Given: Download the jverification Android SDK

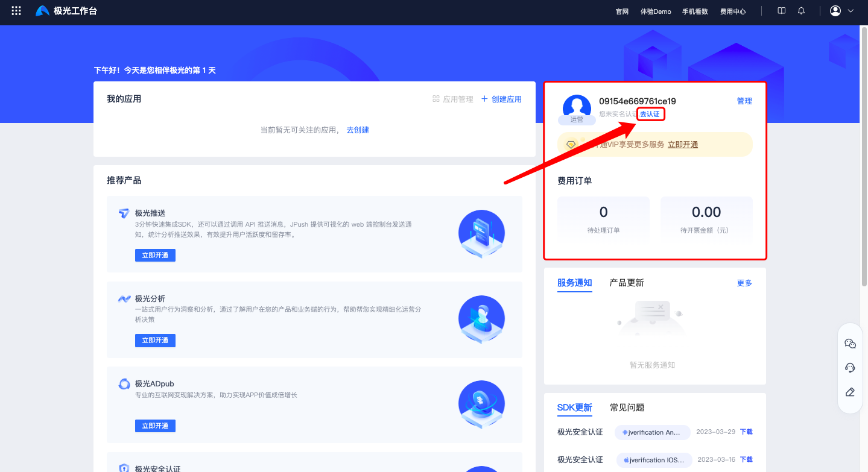Looking at the screenshot, I should coord(746,432).
